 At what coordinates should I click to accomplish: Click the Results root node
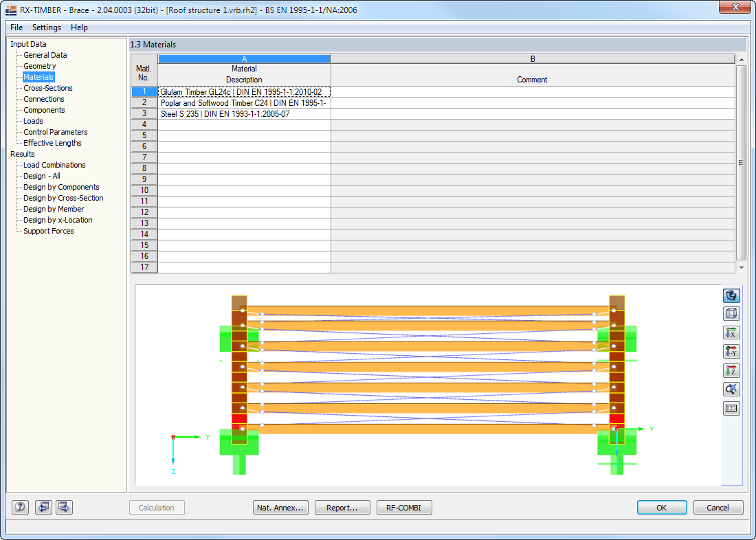(23, 154)
